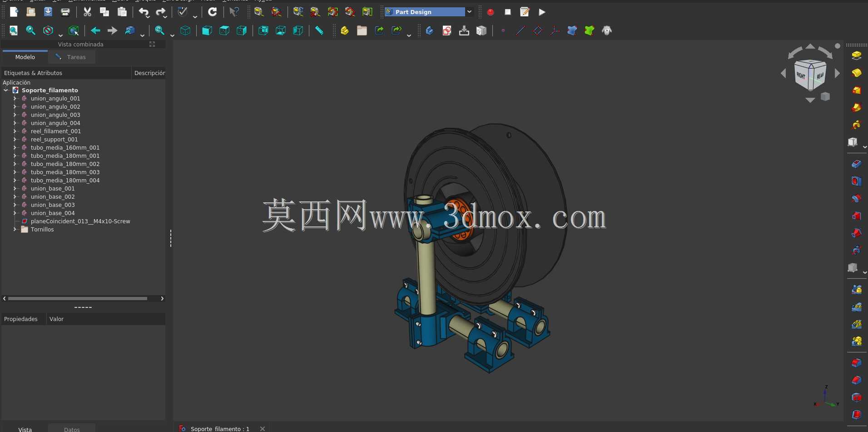Execute the macro with play button

542,12
